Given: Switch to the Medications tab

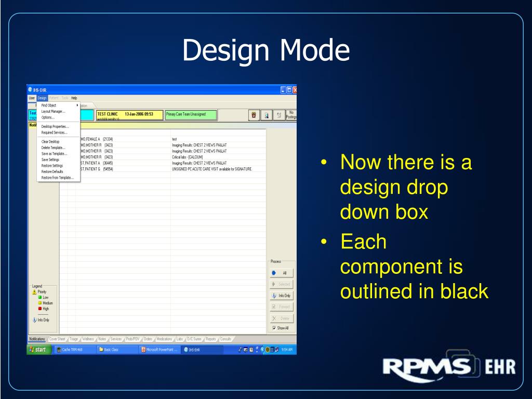Looking at the screenshot, I should [164, 339].
